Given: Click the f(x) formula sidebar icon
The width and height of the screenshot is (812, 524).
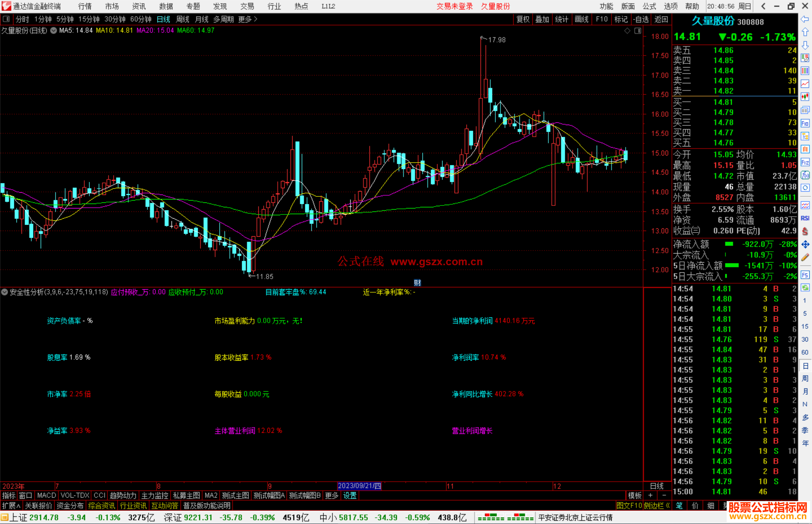Looking at the screenshot, I should [805, 175].
